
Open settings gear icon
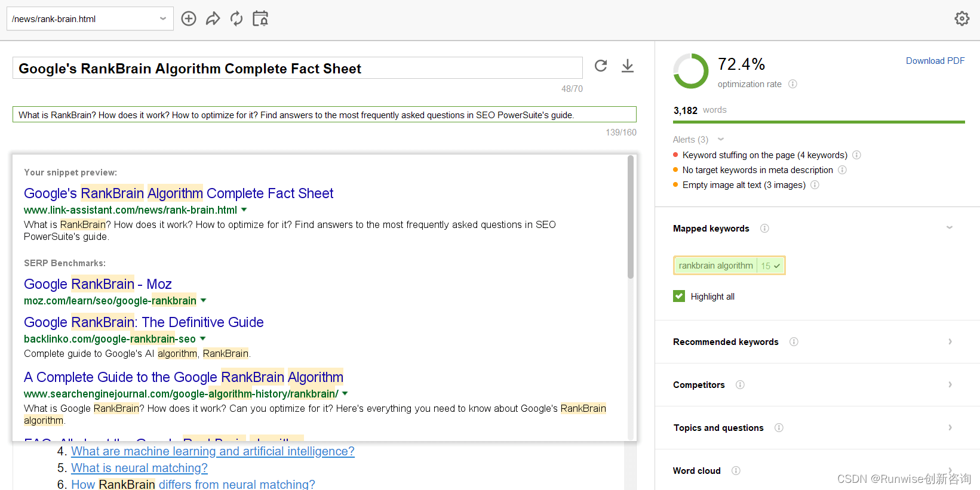coord(961,19)
